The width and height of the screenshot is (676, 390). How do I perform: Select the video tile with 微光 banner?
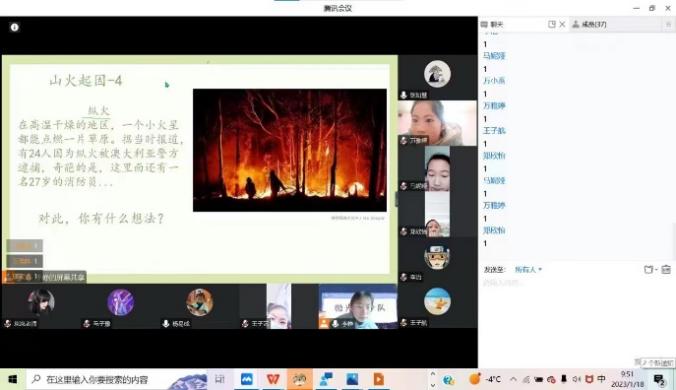(358, 306)
